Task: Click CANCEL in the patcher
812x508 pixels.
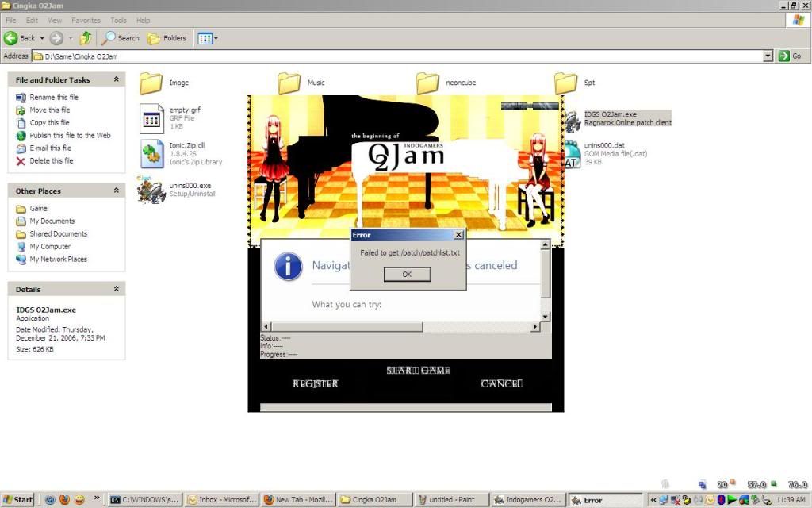Action: click(x=501, y=383)
